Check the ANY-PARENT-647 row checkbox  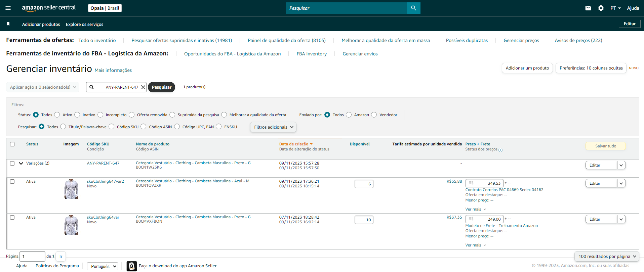coord(12,163)
